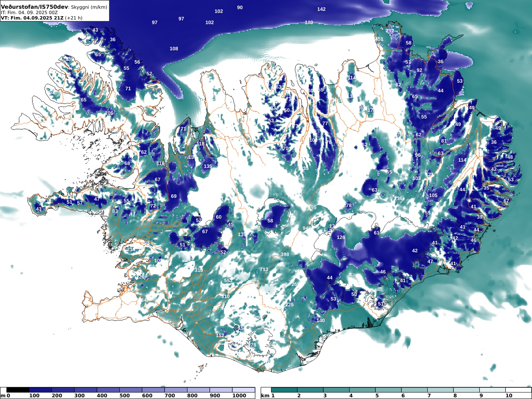Click visibility value 106 in the Westfjords

(x=109, y=113)
